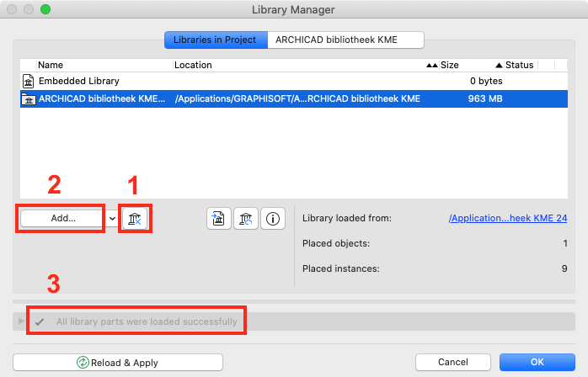Click the 'Placed instances:' label
588x377 pixels.
click(x=341, y=268)
